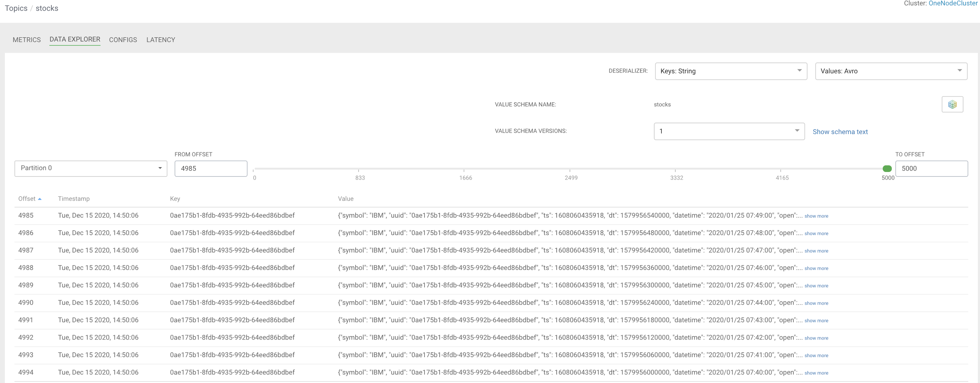Click the schema registry cube icon
The height and width of the screenshot is (383, 980).
point(952,105)
